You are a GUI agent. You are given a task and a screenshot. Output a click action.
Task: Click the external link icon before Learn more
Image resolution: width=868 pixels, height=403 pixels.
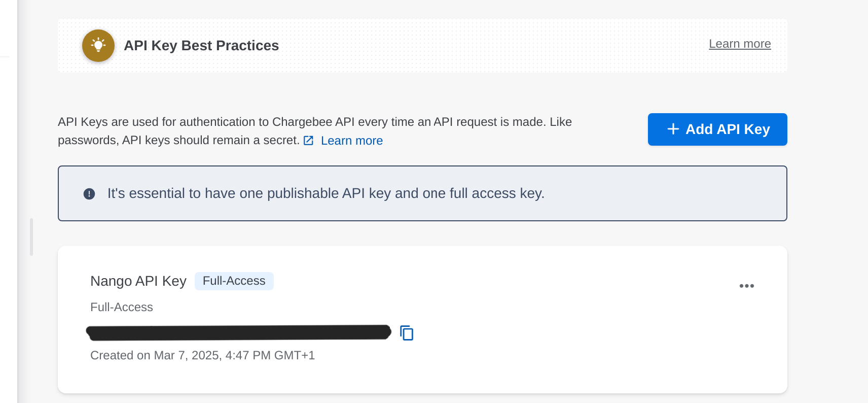(x=308, y=141)
